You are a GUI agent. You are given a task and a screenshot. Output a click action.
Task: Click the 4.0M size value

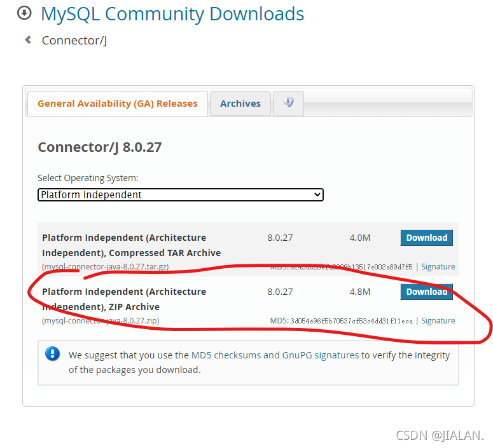(x=359, y=238)
